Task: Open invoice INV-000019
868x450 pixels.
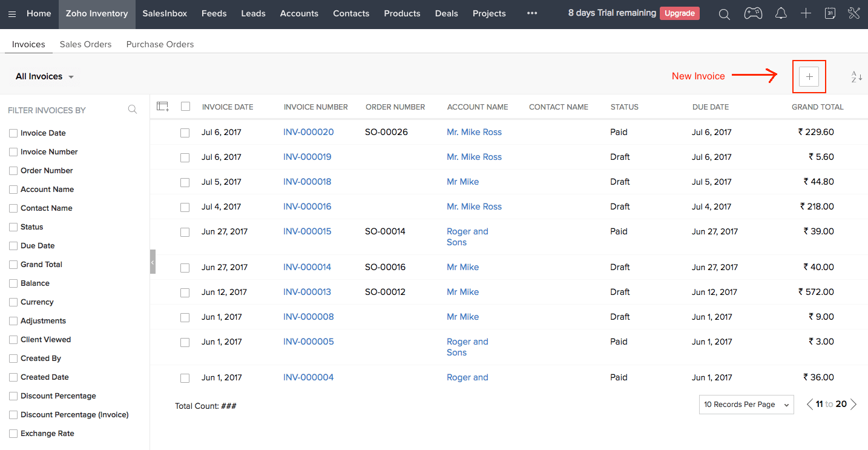Action: tap(307, 157)
